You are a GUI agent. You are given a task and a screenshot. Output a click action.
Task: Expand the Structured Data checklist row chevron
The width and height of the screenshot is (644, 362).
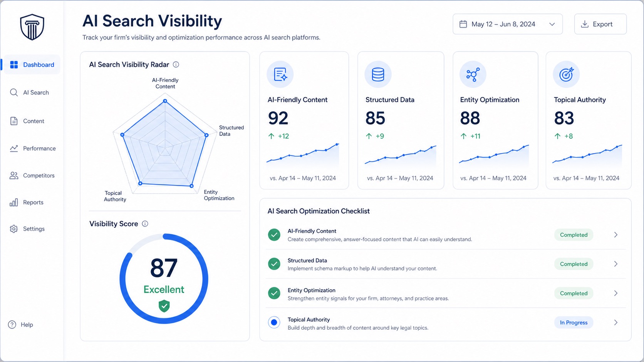click(616, 264)
